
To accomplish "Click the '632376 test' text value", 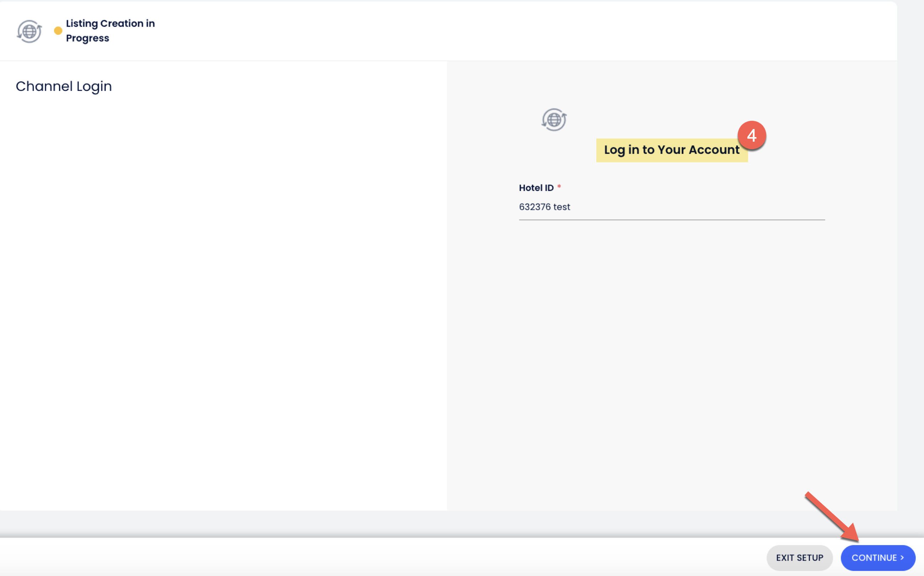I will click(x=544, y=207).
